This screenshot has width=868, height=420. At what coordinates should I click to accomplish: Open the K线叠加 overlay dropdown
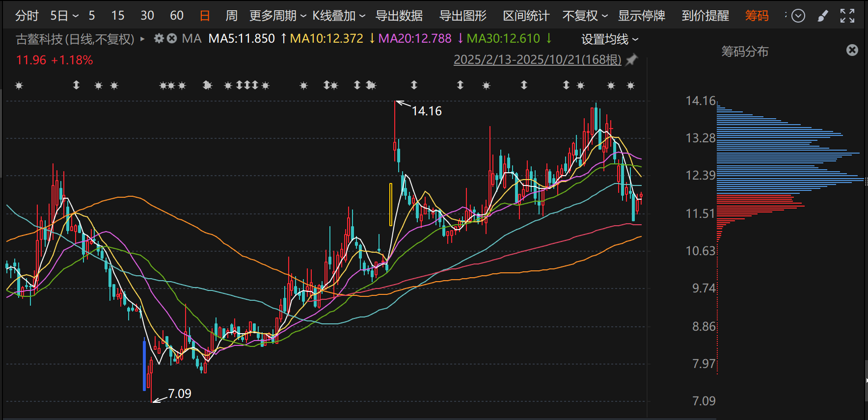[x=339, y=16]
